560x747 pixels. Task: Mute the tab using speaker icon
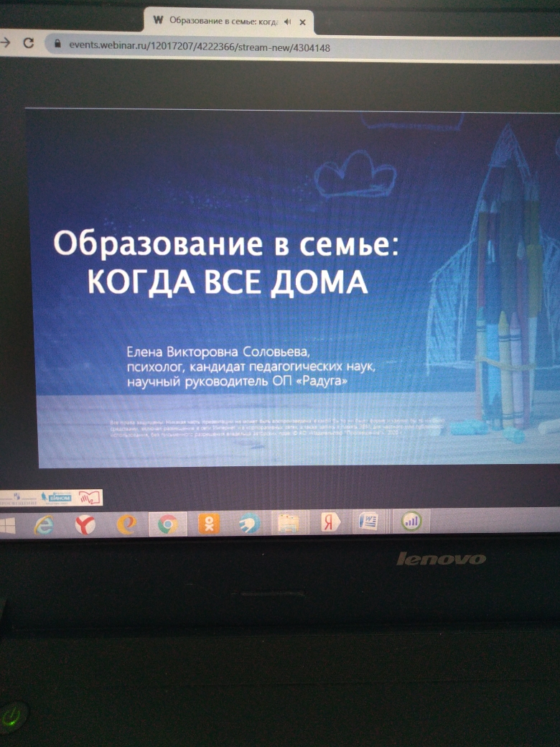pos(289,22)
